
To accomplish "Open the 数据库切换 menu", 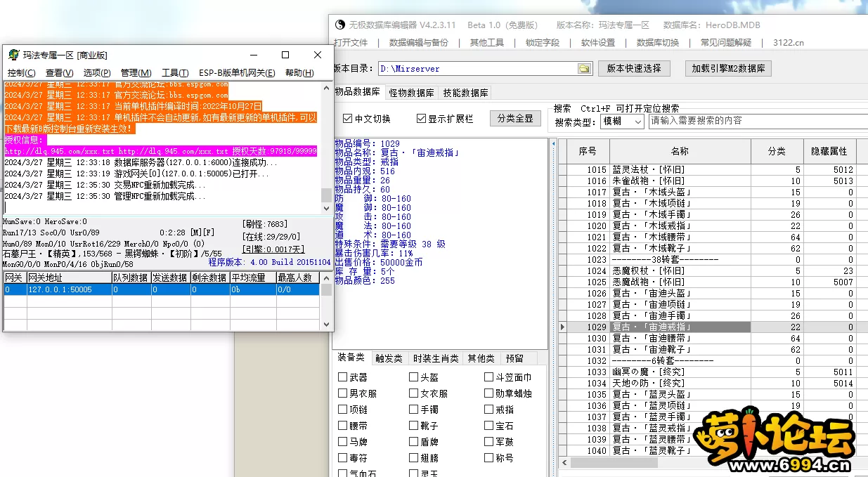I will pos(658,43).
